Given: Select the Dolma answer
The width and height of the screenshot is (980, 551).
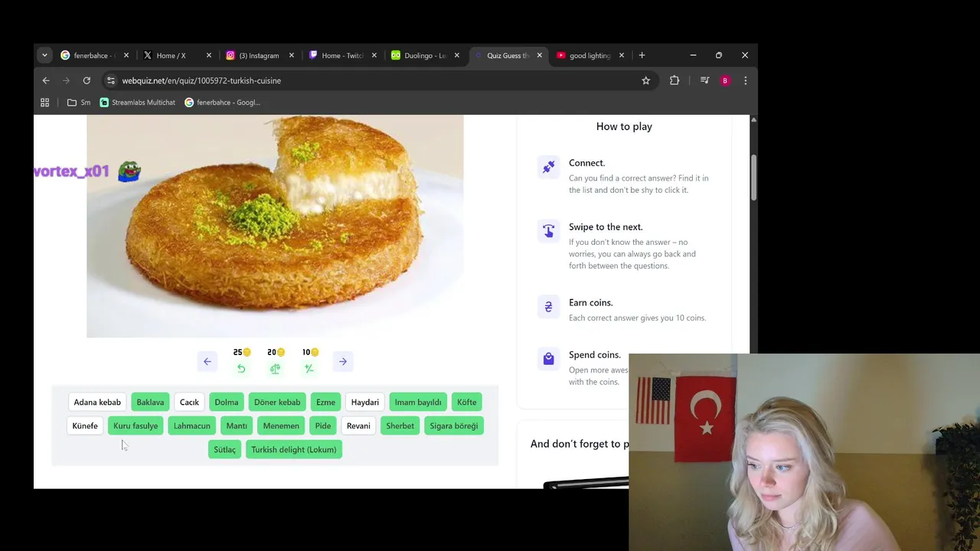Looking at the screenshot, I should [x=226, y=402].
